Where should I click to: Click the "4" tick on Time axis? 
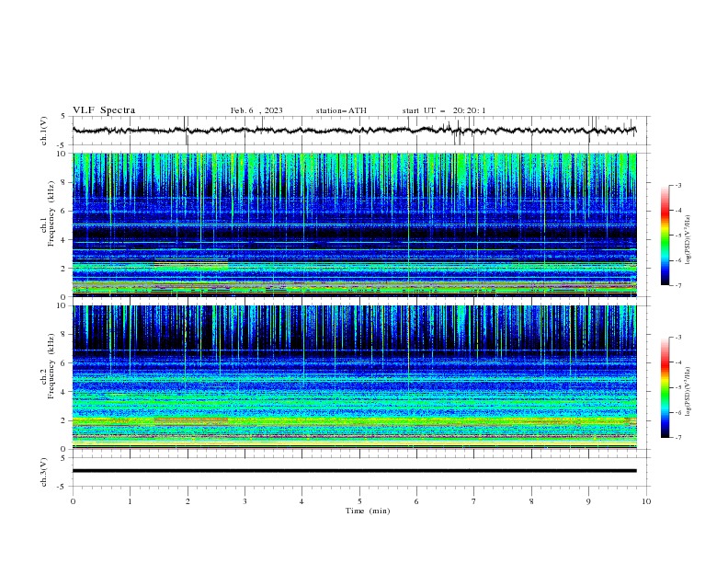pyautogui.click(x=301, y=501)
